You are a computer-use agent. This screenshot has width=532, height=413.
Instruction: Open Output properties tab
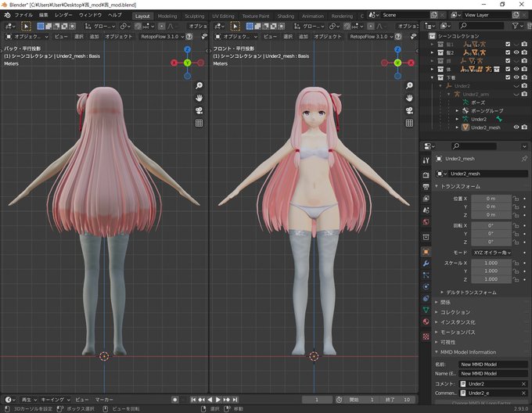(x=426, y=187)
